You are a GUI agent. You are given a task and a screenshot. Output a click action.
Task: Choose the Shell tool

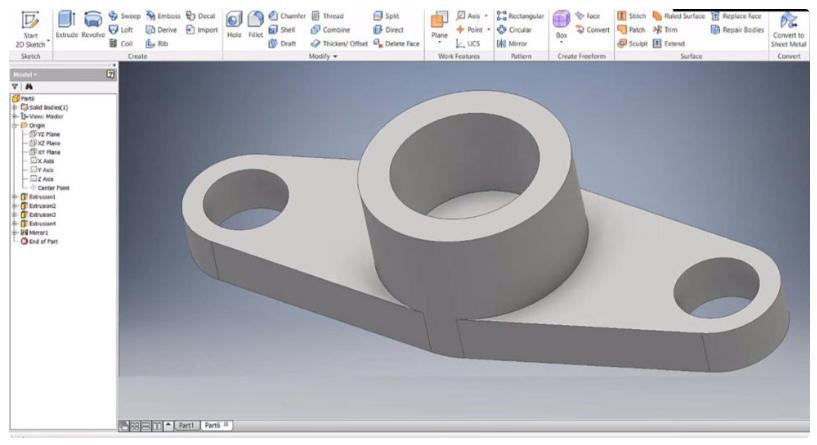(x=282, y=30)
